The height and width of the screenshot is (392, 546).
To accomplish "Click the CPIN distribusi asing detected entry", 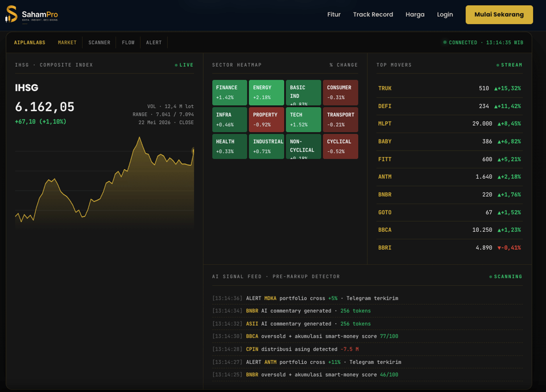I will (x=367, y=349).
